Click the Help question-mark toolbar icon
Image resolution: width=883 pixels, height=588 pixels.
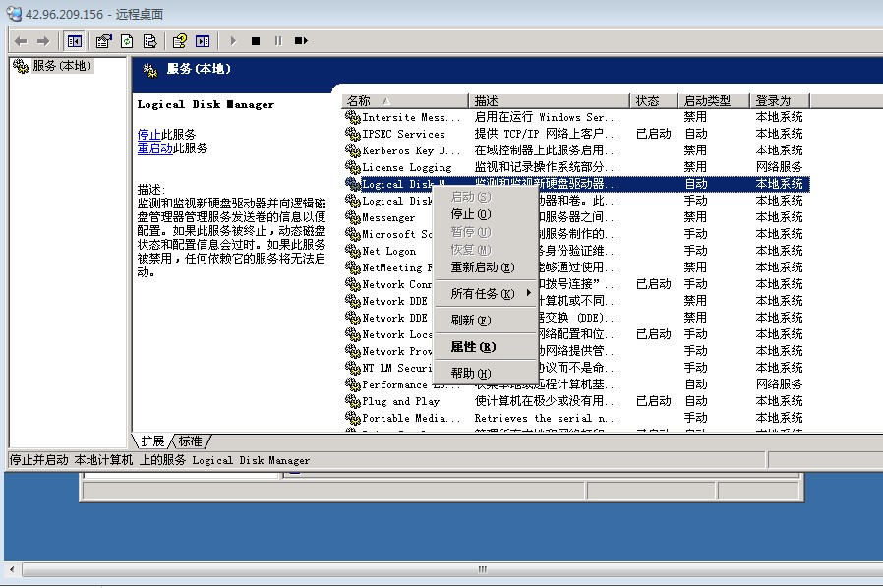179,41
